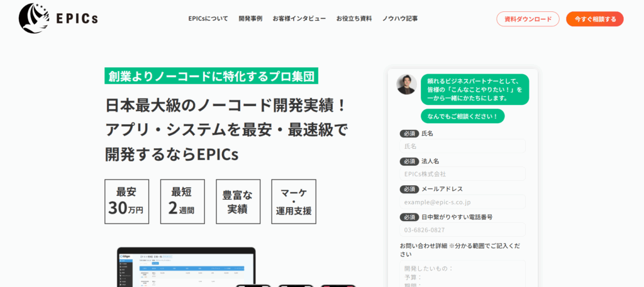
Task: Select the phone number field showing 03-6826-0827
Action: (x=462, y=230)
